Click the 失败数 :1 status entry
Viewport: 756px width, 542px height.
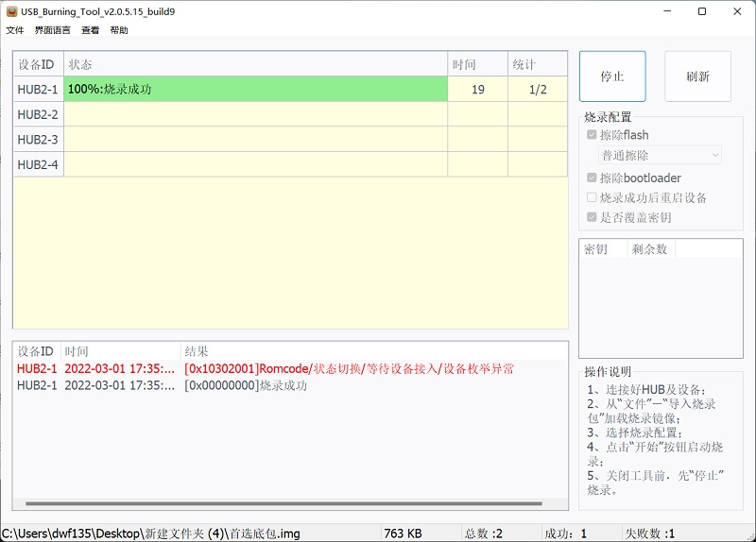click(x=650, y=534)
